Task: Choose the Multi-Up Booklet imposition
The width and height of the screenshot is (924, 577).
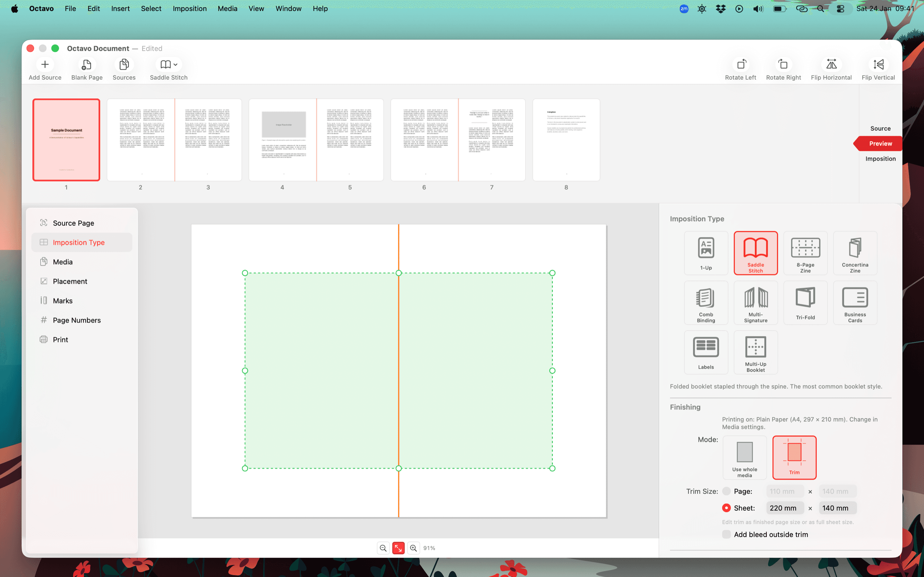Action: [755, 352]
